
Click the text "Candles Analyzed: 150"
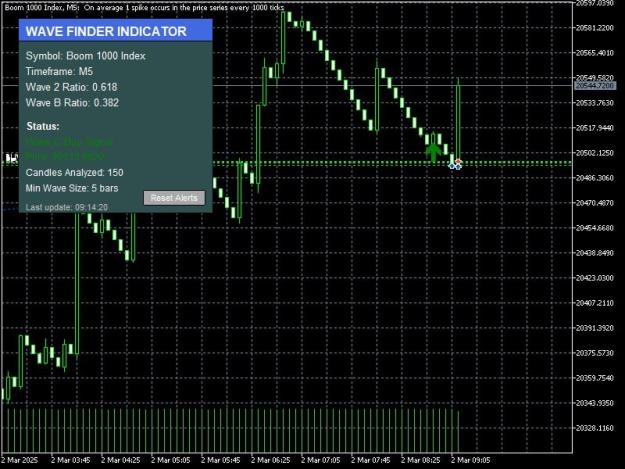(x=75, y=173)
